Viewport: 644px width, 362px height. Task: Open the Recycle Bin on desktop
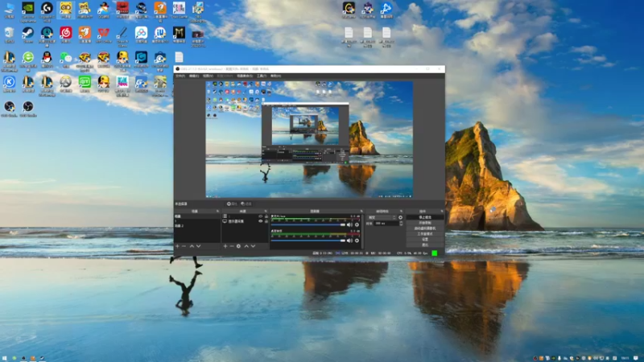point(9,35)
